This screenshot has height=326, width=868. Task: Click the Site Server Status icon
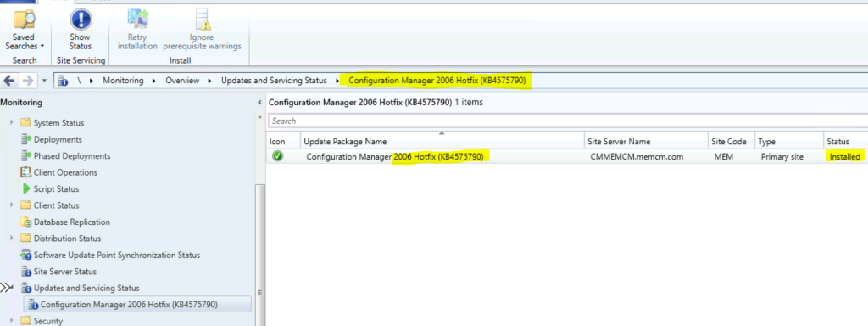[25, 272]
